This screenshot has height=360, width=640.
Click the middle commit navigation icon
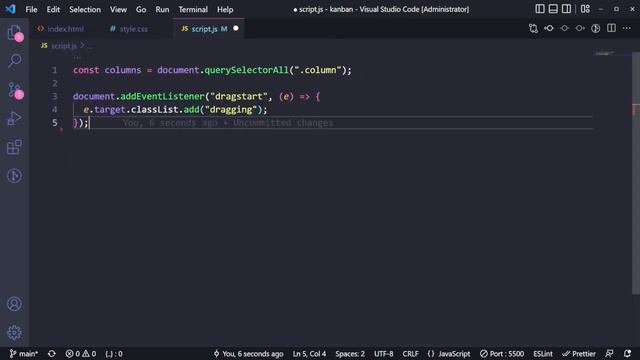pos(564,28)
